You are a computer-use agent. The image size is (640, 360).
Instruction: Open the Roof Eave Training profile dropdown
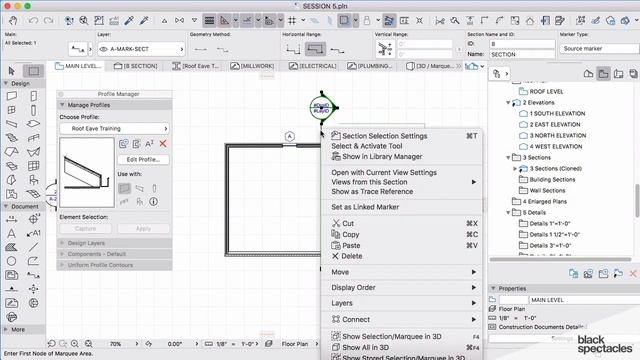[114, 129]
